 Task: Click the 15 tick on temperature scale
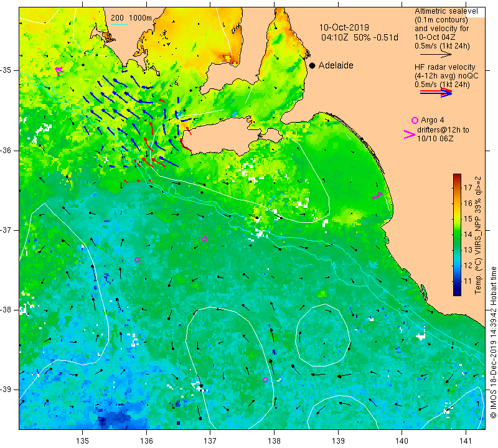click(x=468, y=219)
